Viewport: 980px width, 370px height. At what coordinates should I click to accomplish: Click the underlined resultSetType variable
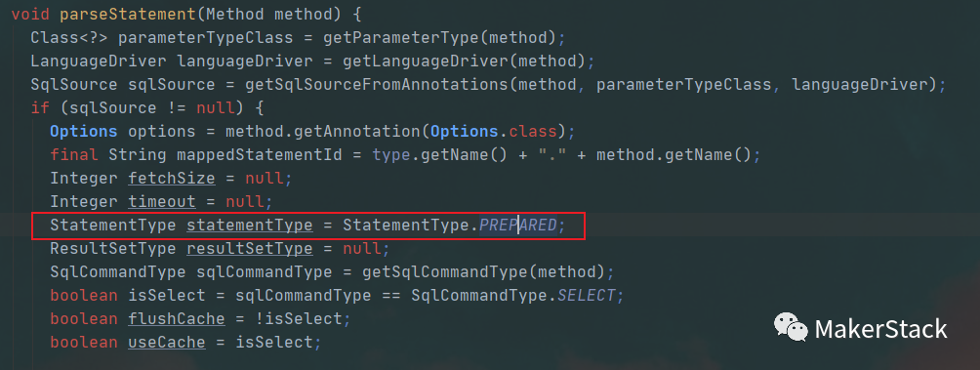249,249
